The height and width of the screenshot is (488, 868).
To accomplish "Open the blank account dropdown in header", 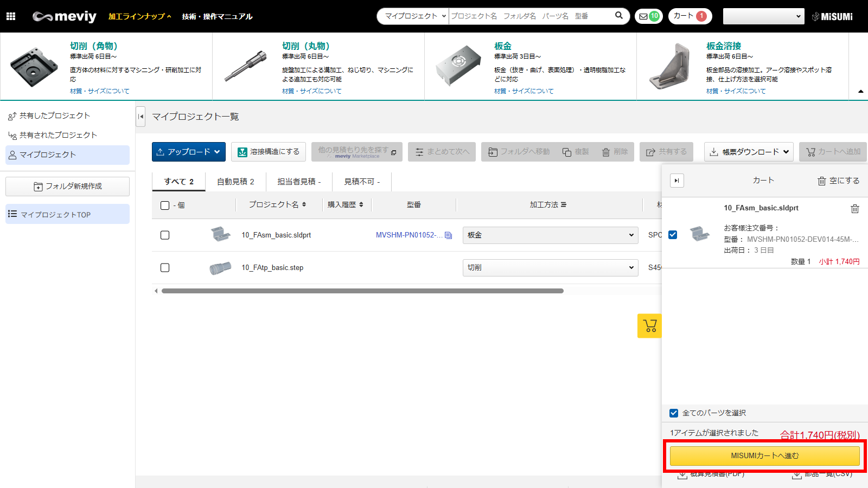I will point(764,16).
